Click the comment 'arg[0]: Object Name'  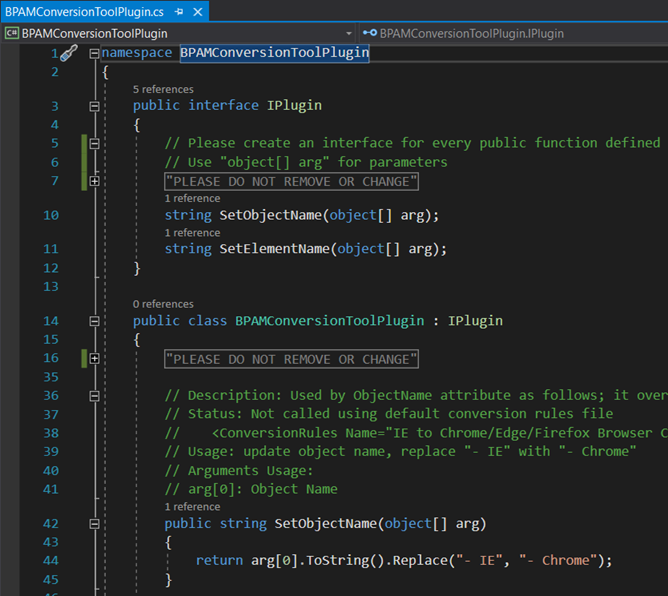click(251, 489)
